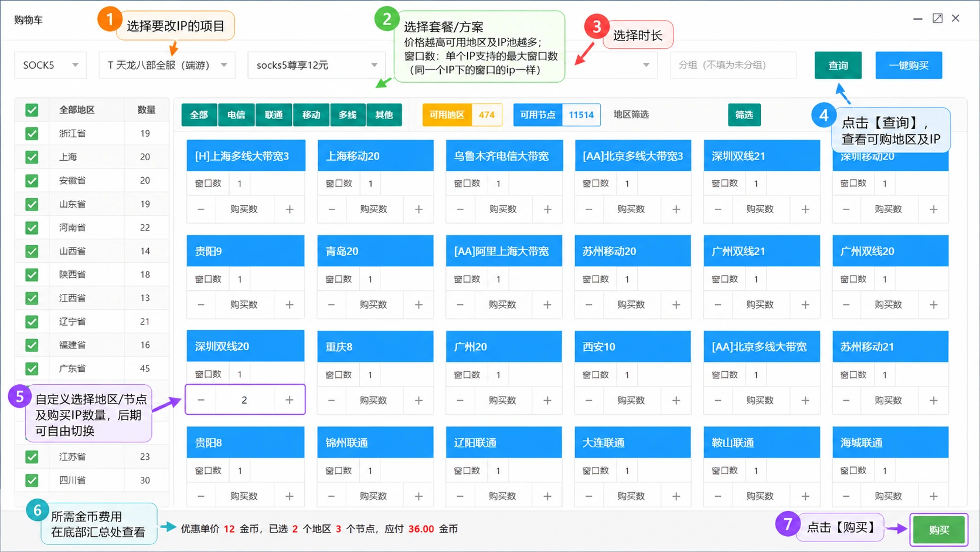Increase quantity for 大连联通
The width and height of the screenshot is (980, 552).
pos(676,496)
